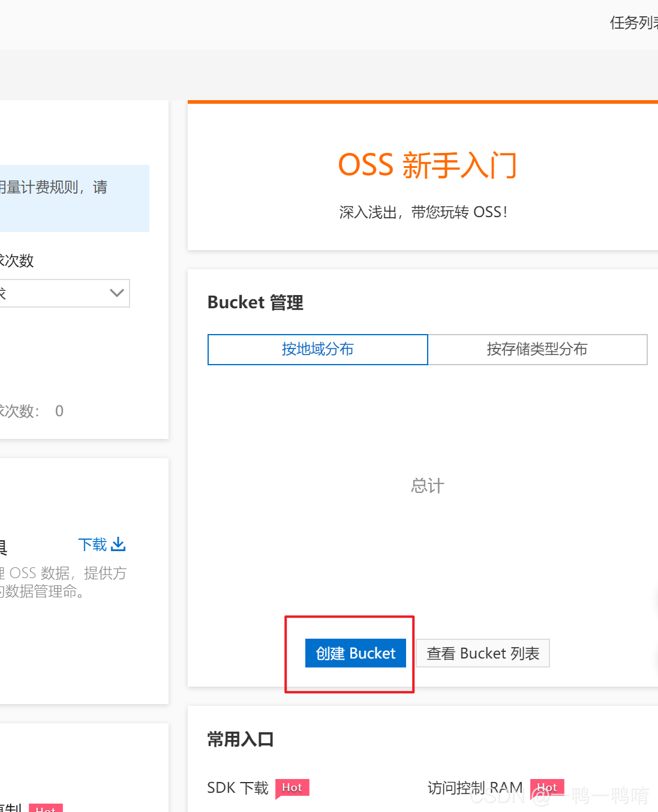Open the SDK 下载 link
This screenshot has width=658, height=812.
pos(238,787)
